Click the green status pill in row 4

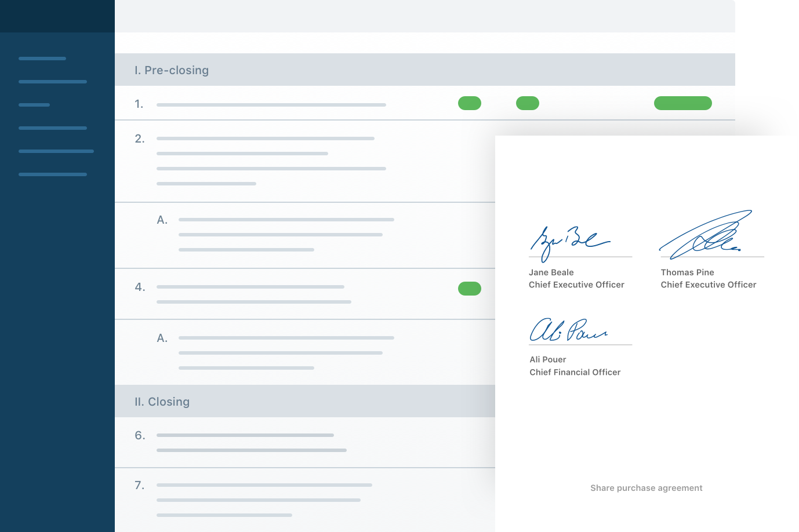pyautogui.click(x=470, y=289)
